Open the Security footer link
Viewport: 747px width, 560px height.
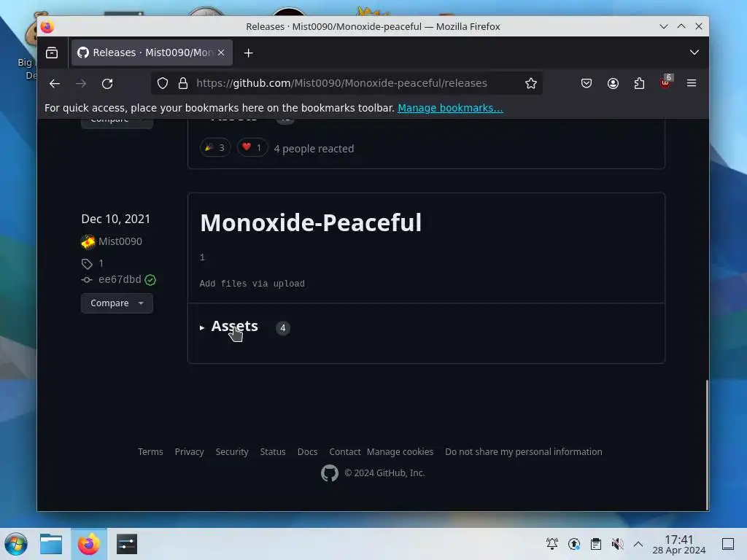coord(232,452)
